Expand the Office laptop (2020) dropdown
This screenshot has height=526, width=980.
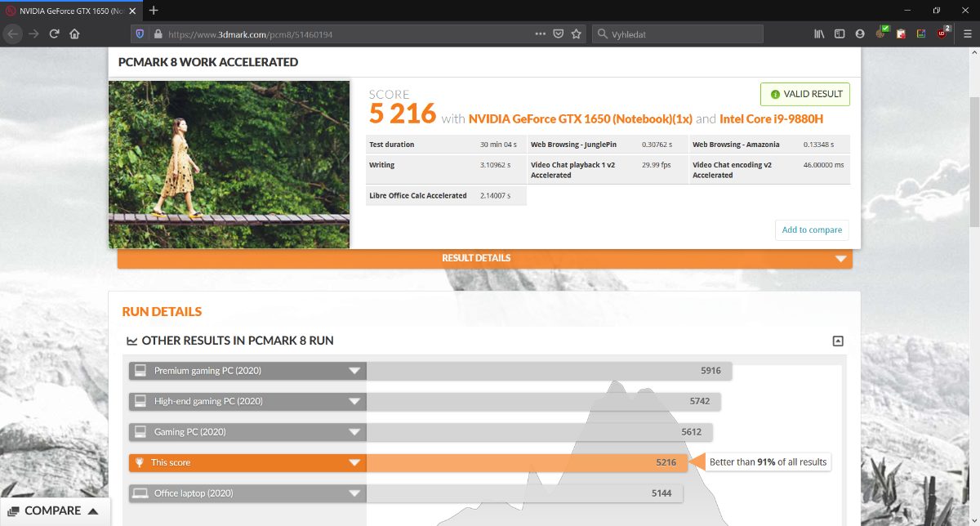tap(354, 493)
